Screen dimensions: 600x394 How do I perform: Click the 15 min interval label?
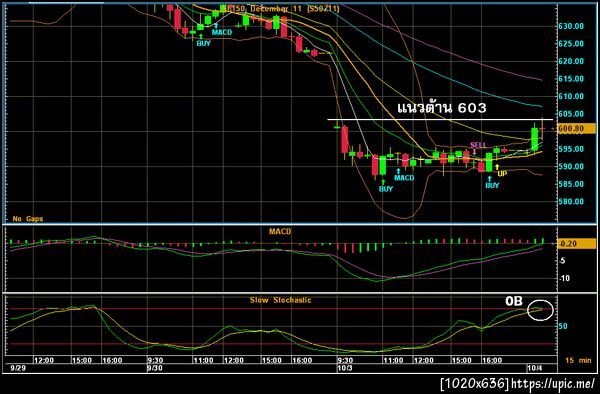(x=578, y=360)
